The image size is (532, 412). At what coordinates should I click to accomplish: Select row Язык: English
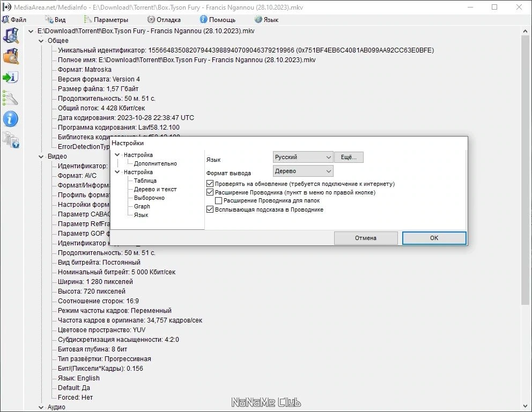tap(79, 378)
